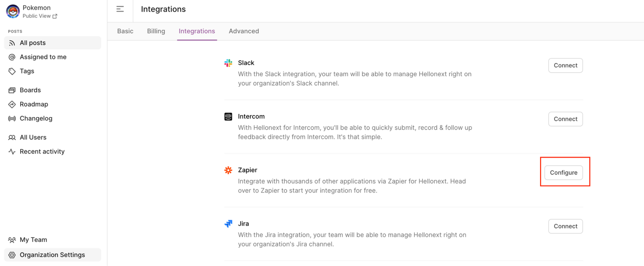
Task: Click the Jira logo icon
Action: click(x=228, y=224)
